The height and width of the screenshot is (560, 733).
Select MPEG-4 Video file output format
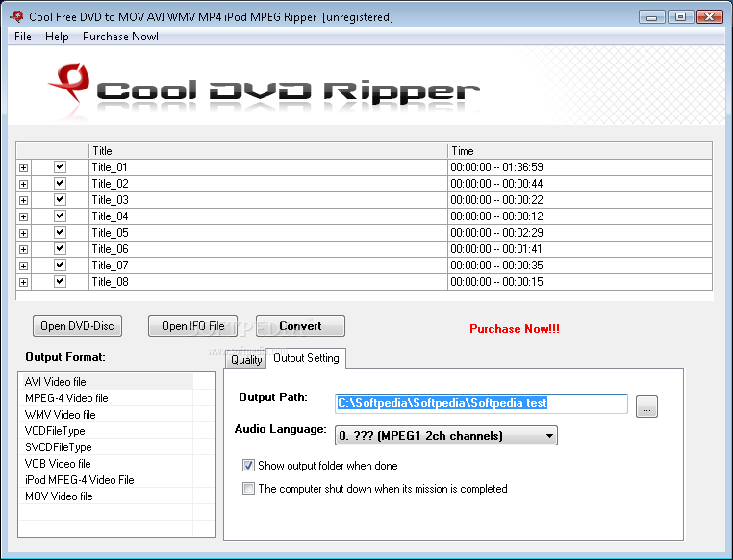click(x=108, y=398)
